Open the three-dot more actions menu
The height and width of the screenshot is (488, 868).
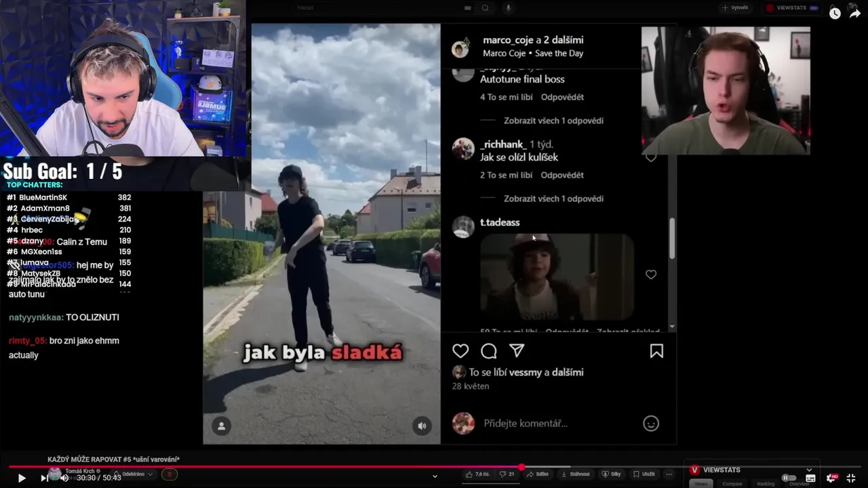click(669, 474)
